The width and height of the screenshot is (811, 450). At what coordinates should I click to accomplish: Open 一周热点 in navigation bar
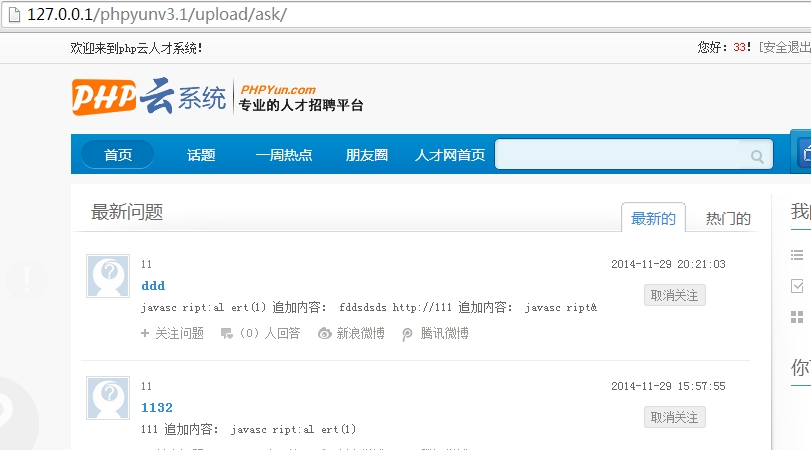[x=284, y=155]
